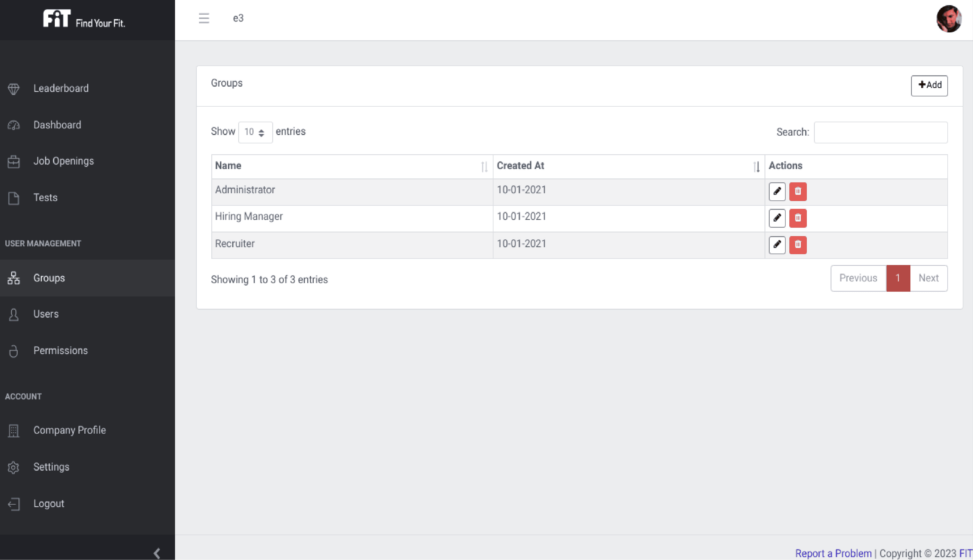Sort table by Name column
Viewport: 973px width, 560px height.
[x=352, y=166]
